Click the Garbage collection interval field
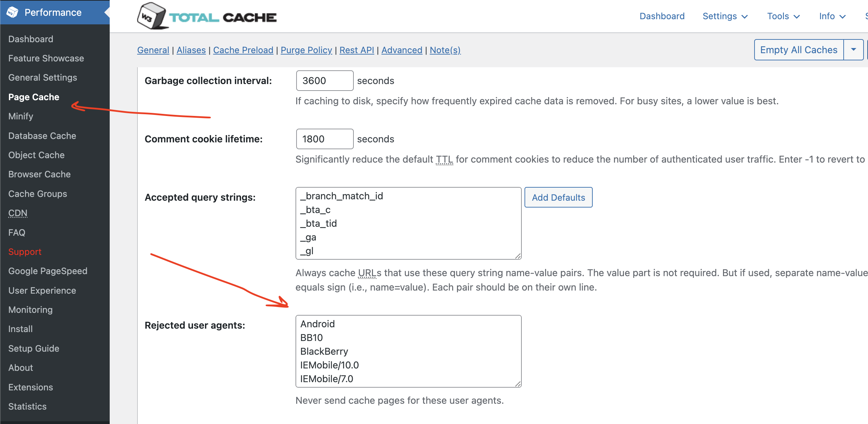This screenshot has height=424, width=868. pyautogui.click(x=324, y=81)
